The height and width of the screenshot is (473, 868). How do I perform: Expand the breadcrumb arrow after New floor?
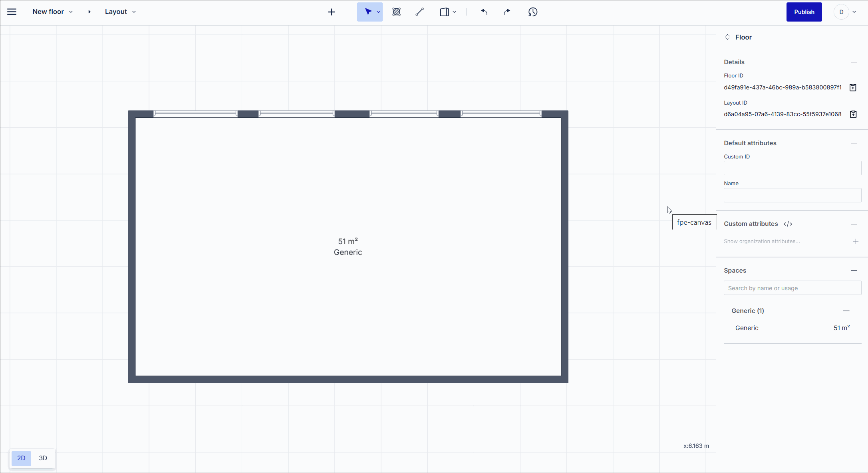coord(89,12)
